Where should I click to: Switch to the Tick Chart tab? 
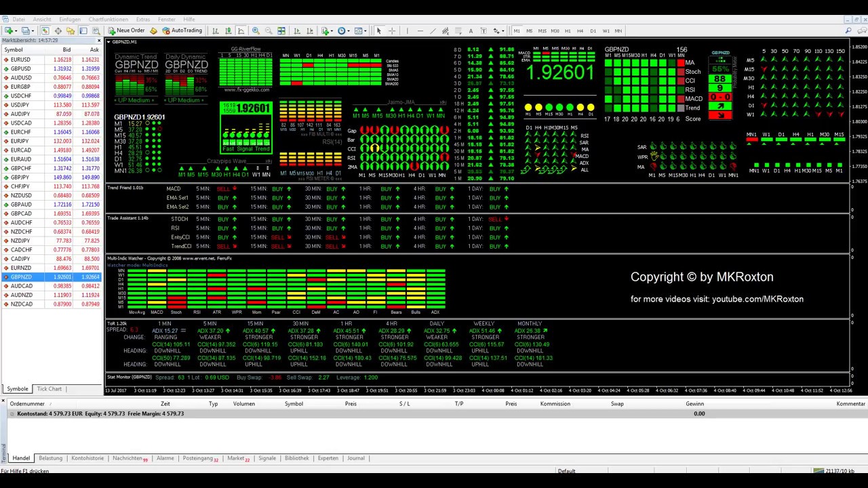point(49,389)
